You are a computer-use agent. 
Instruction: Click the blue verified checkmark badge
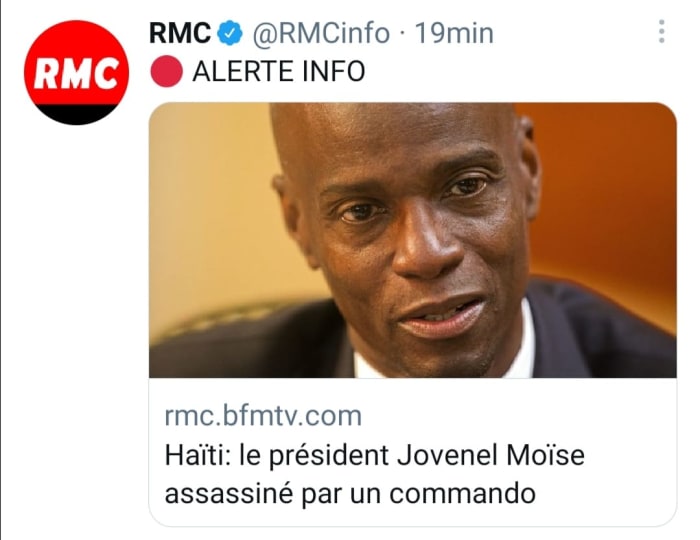pyautogui.click(x=229, y=33)
